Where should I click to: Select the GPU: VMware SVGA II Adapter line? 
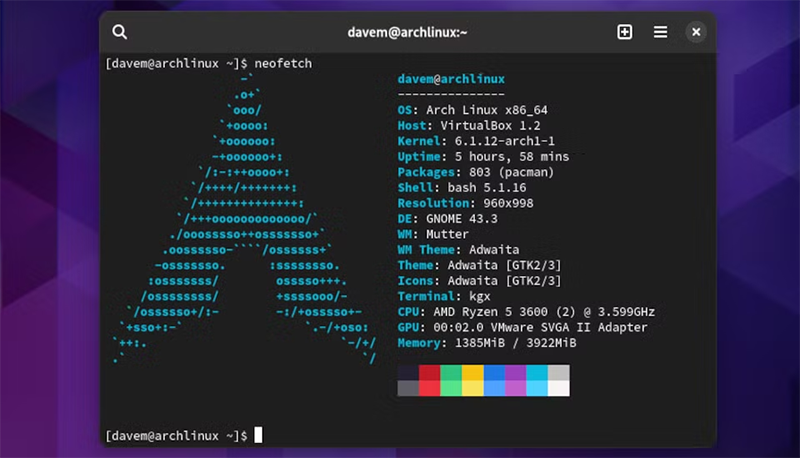point(522,327)
